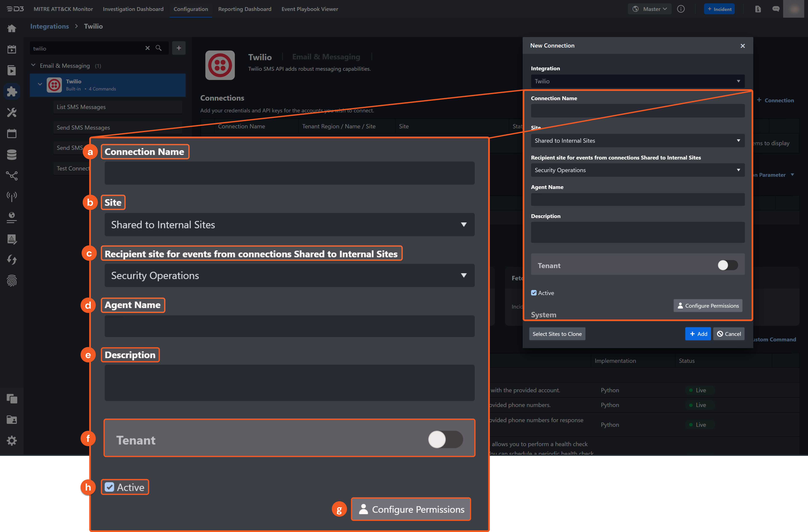Click the home icon in left sidebar
This screenshot has width=808, height=532.
[x=12, y=28]
